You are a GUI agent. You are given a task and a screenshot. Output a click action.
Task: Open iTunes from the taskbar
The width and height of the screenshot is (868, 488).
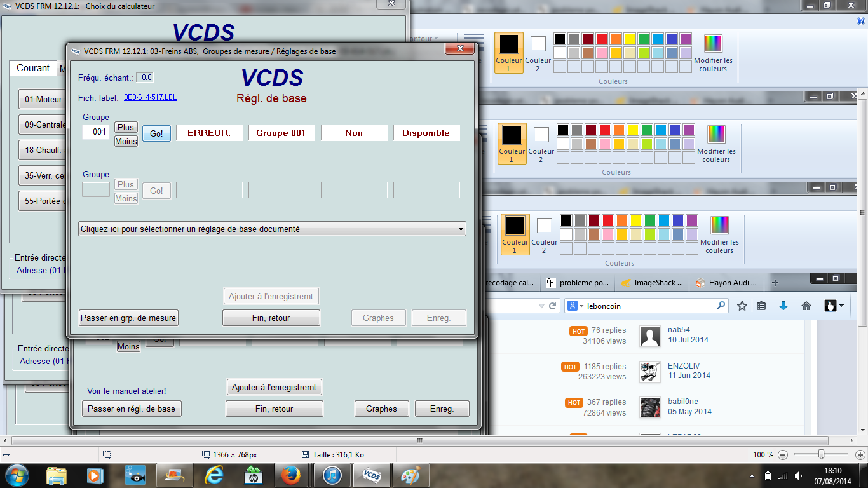coord(333,475)
